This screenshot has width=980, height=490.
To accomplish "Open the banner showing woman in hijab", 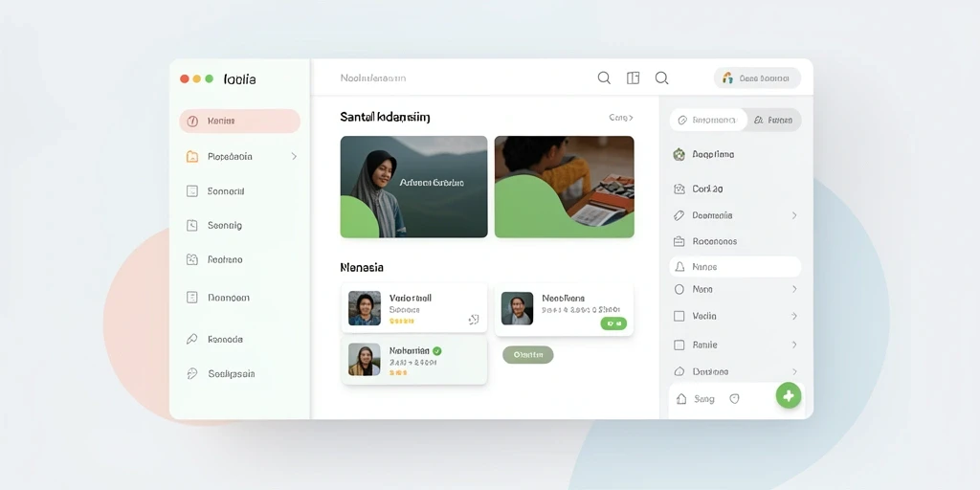I will pos(413,187).
